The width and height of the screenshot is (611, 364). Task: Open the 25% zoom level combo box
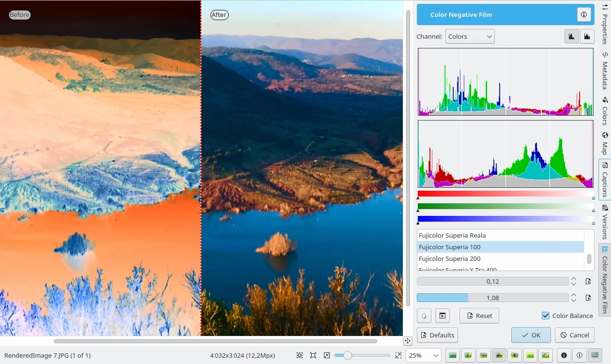(423, 355)
